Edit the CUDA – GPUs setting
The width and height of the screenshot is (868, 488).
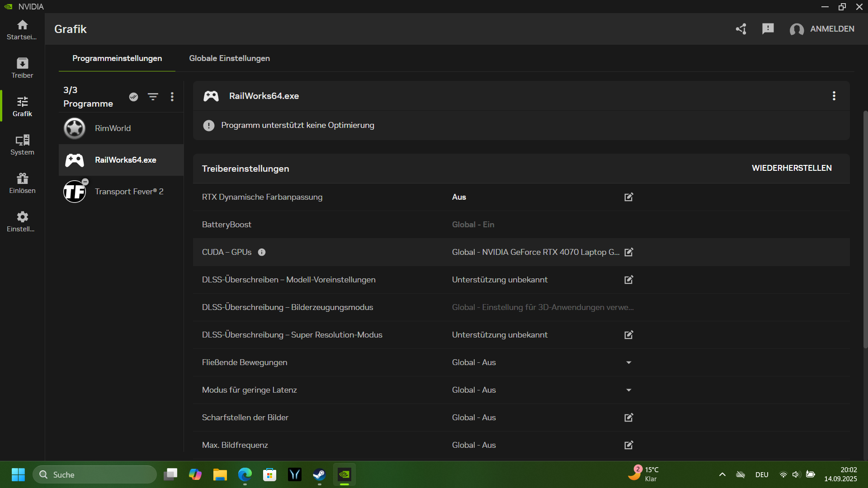point(628,252)
